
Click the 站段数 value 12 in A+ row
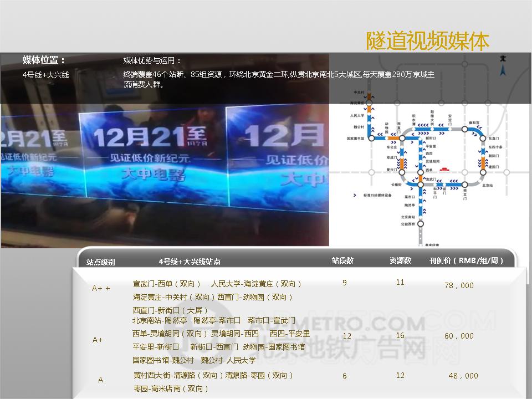pyautogui.click(x=347, y=336)
